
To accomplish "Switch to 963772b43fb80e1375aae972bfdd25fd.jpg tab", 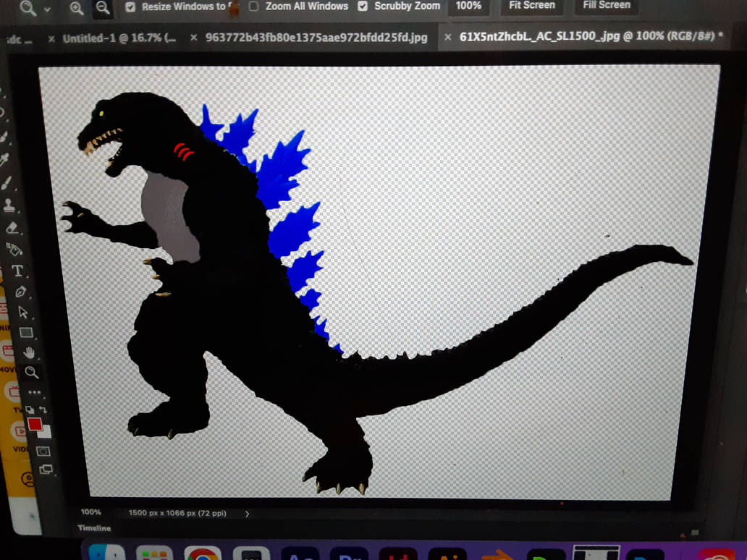I will tap(316, 38).
